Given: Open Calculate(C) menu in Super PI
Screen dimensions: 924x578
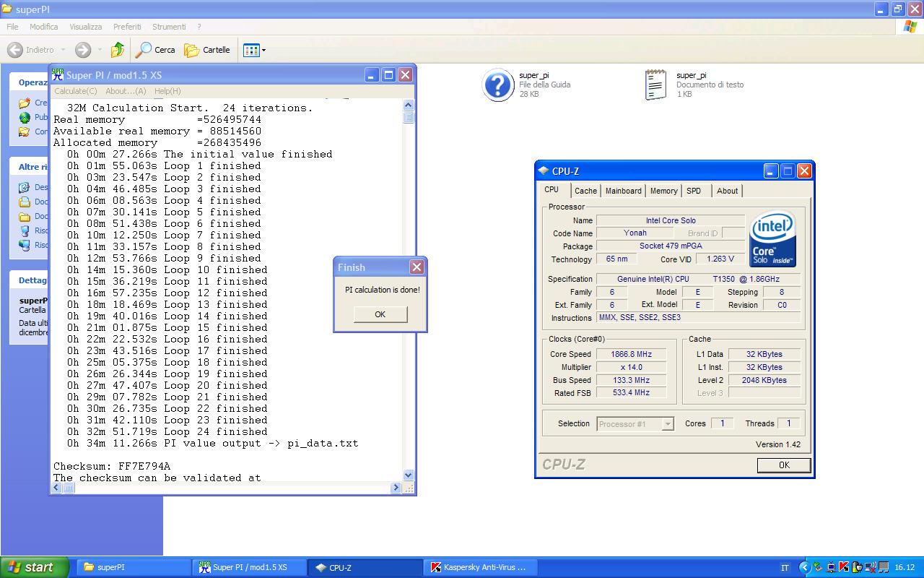Looking at the screenshot, I should (x=75, y=91).
